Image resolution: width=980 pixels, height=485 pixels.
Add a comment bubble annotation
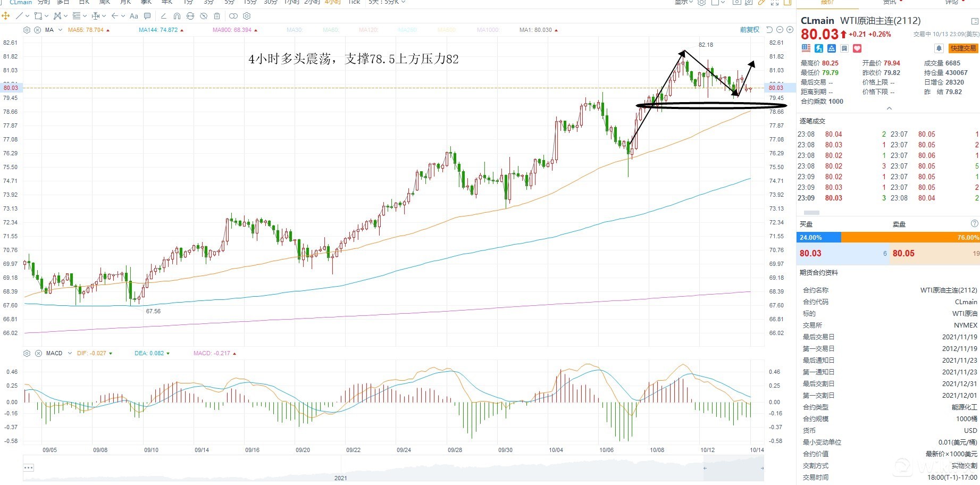tap(147, 16)
